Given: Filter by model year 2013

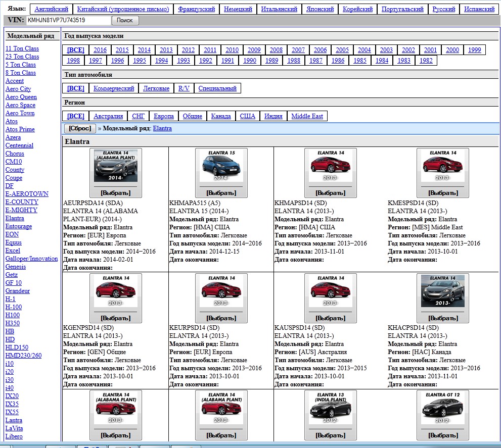Looking at the screenshot, I should click(166, 50).
